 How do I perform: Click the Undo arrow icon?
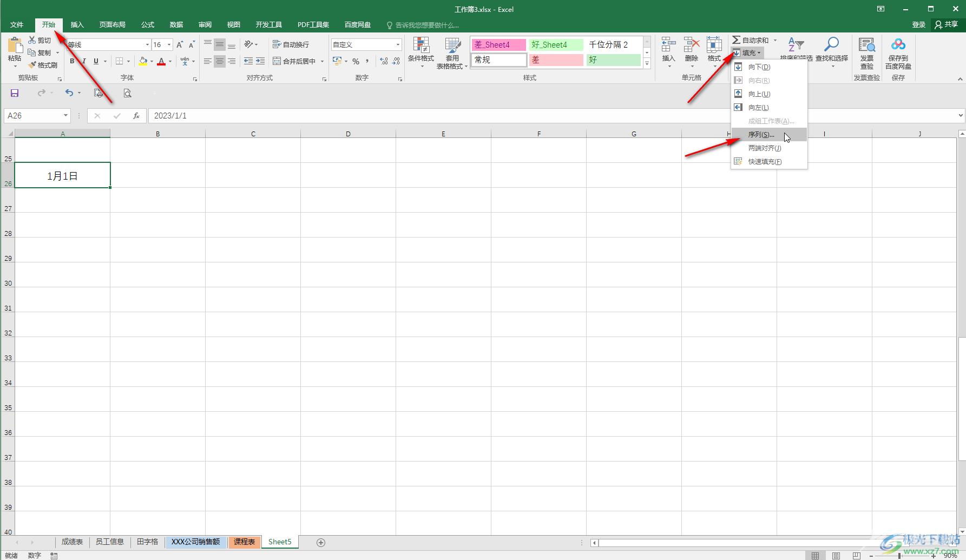[69, 93]
